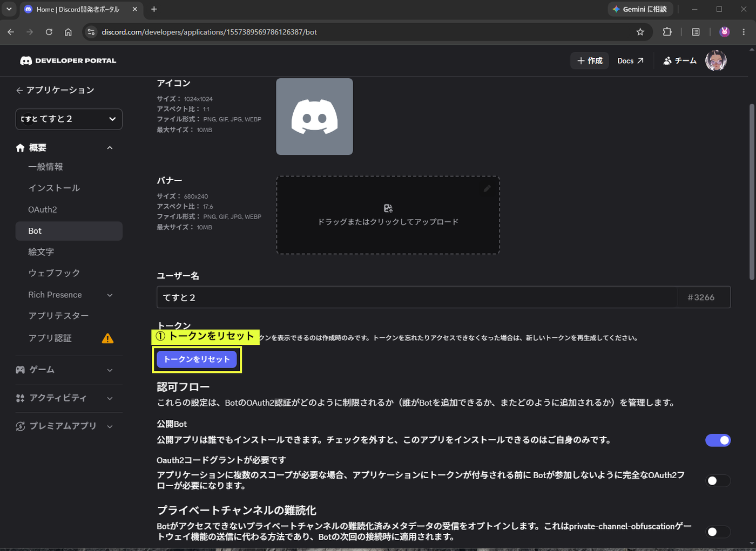Go back to アプリケーション list
756x551 pixels.
coord(55,90)
